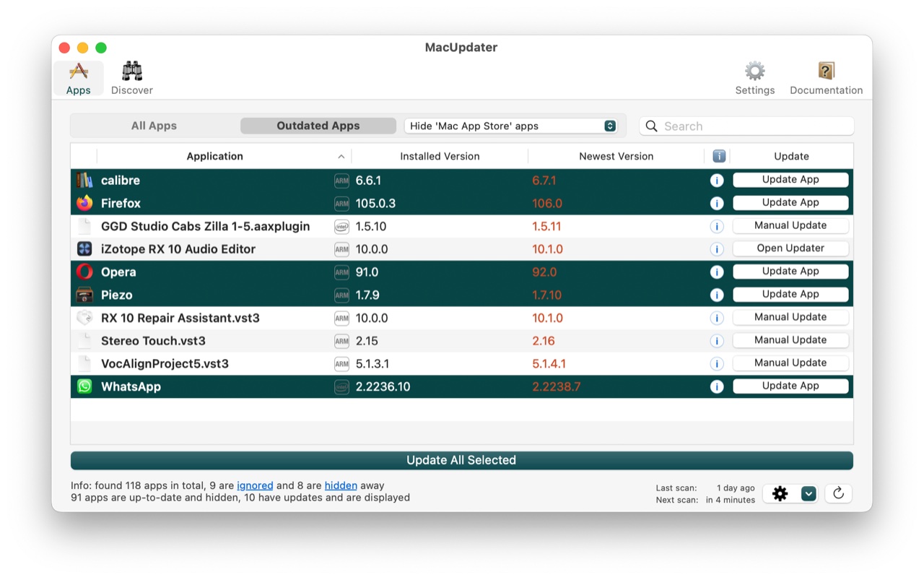
Task: Click the info icon for Firefox
Action: coord(717,204)
